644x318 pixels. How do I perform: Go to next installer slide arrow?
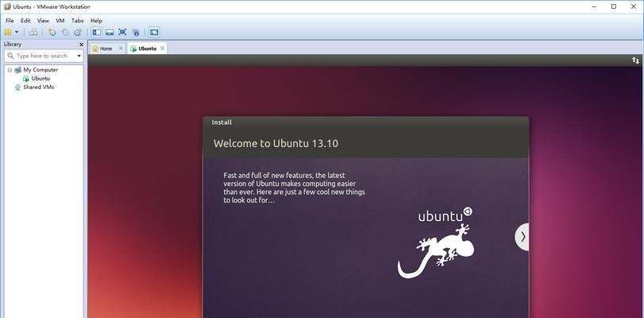pyautogui.click(x=523, y=237)
